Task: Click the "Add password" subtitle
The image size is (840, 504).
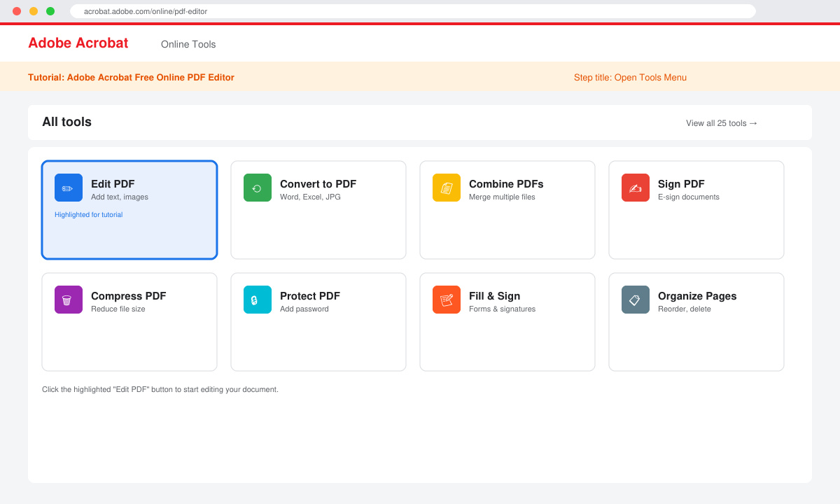Action: click(304, 309)
